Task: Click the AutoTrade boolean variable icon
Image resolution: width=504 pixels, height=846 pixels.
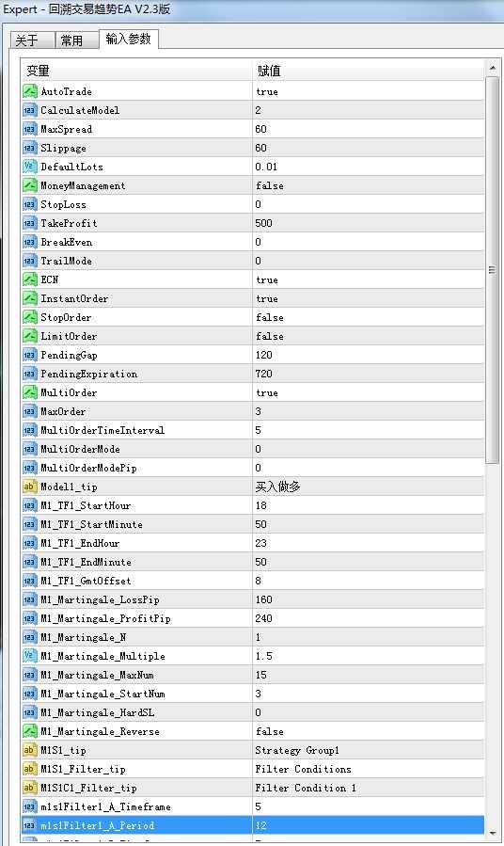Action: pyautogui.click(x=29, y=91)
